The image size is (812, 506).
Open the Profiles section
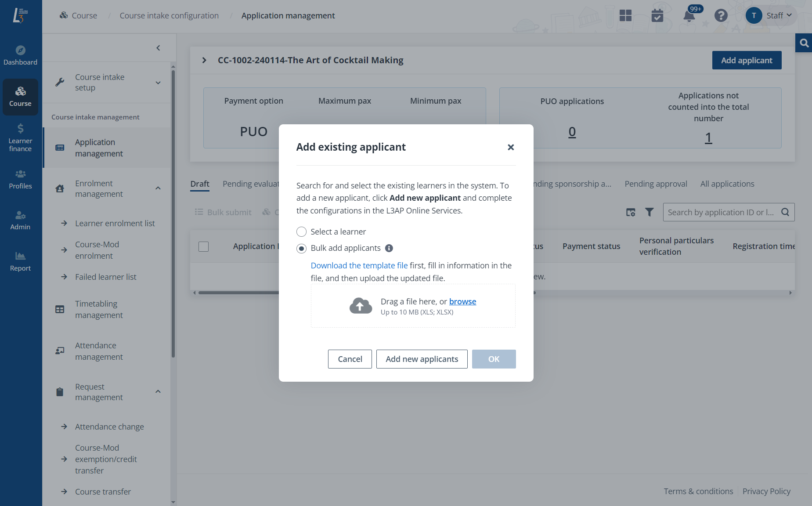(x=20, y=179)
